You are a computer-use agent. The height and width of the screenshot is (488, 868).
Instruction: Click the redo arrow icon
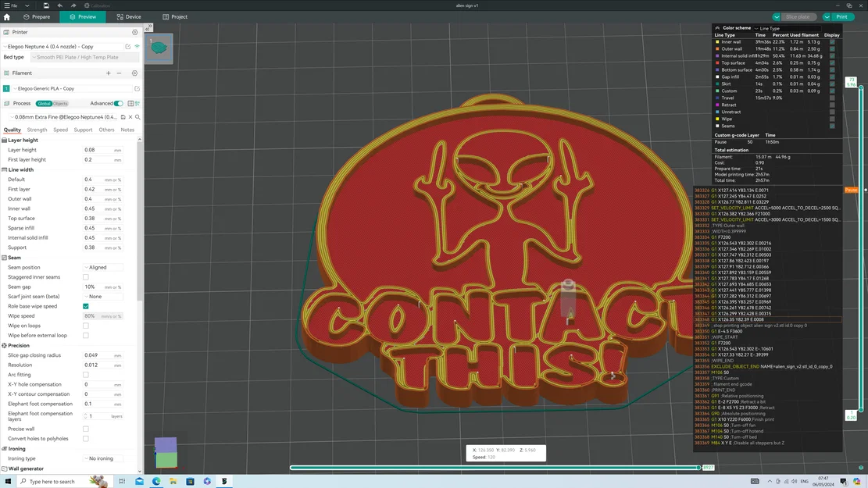pyautogui.click(x=73, y=5)
